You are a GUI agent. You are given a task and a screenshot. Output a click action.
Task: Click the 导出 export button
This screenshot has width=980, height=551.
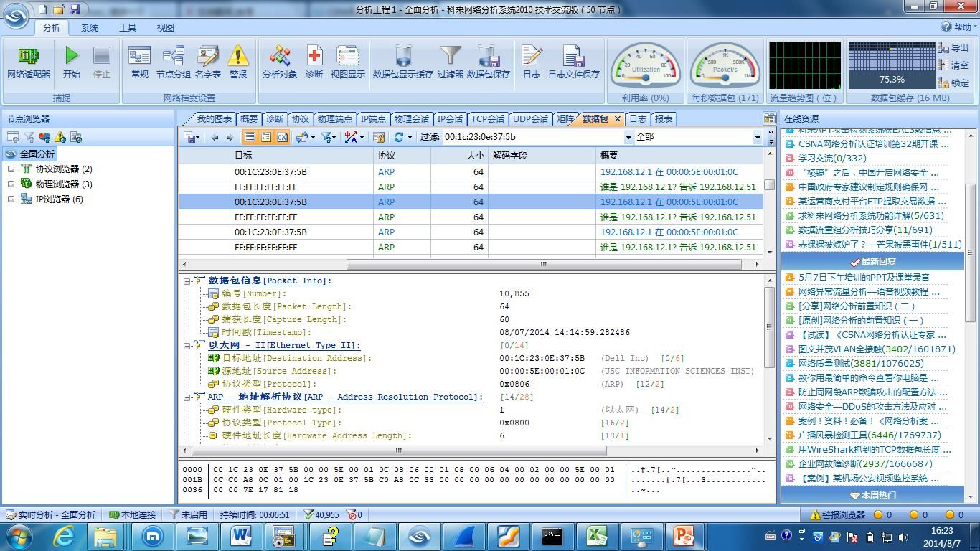coord(953,48)
